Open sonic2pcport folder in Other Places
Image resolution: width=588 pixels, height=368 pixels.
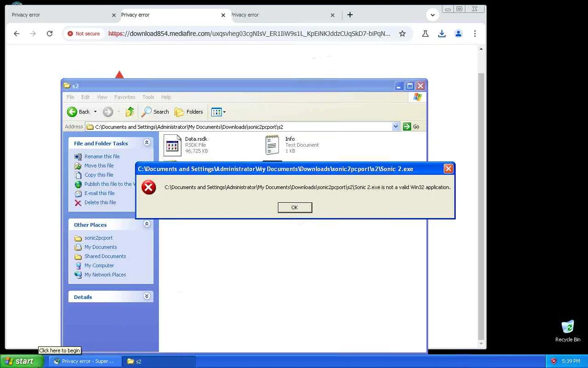[98, 238]
